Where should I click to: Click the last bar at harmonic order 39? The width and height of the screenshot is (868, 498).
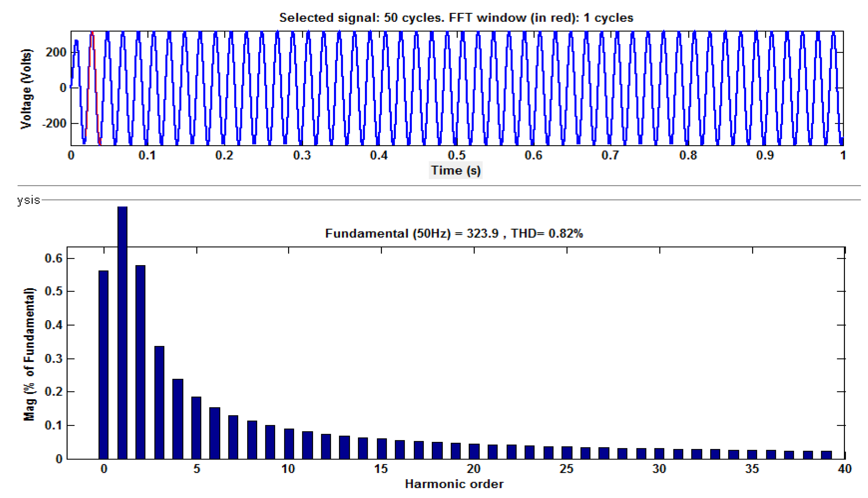click(827, 455)
